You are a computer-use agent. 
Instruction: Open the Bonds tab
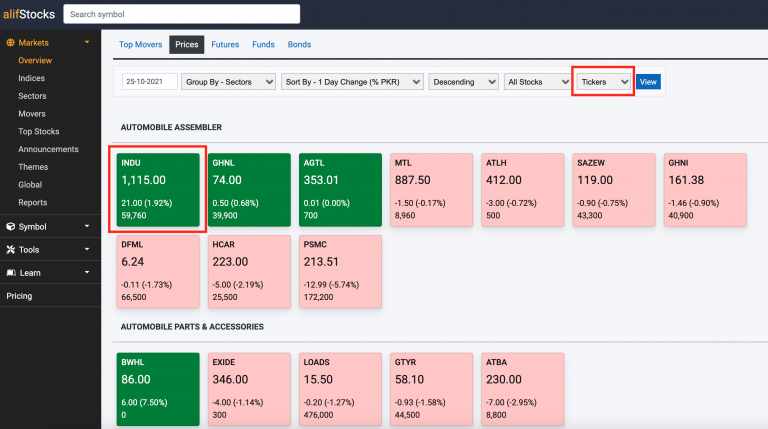(299, 45)
